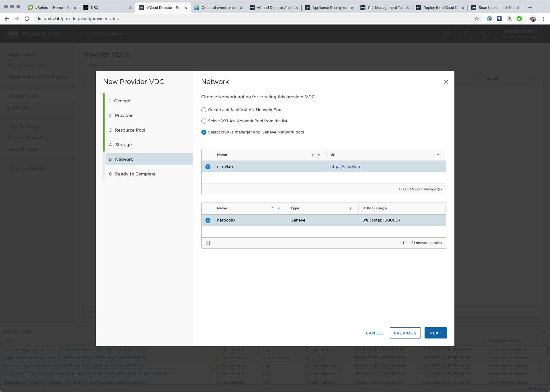Open the https://nsx.vlab link
550x392 pixels.
(345, 167)
